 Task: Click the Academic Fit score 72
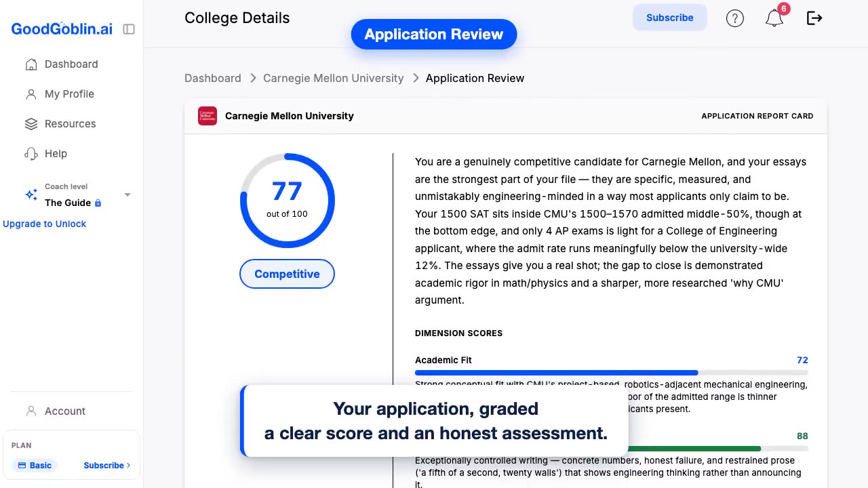(x=803, y=360)
